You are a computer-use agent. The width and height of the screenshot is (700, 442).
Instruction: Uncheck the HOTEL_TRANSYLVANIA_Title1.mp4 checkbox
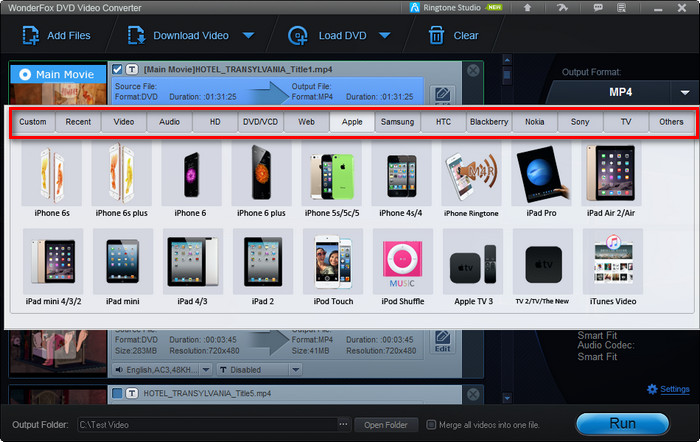117,69
